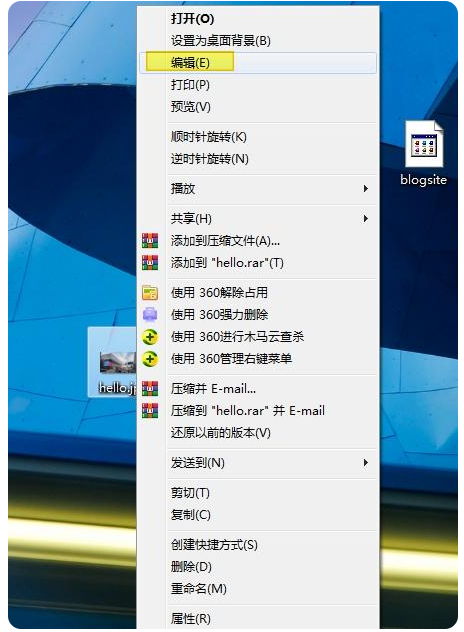Select the blogsite desktop file icon

(x=424, y=144)
